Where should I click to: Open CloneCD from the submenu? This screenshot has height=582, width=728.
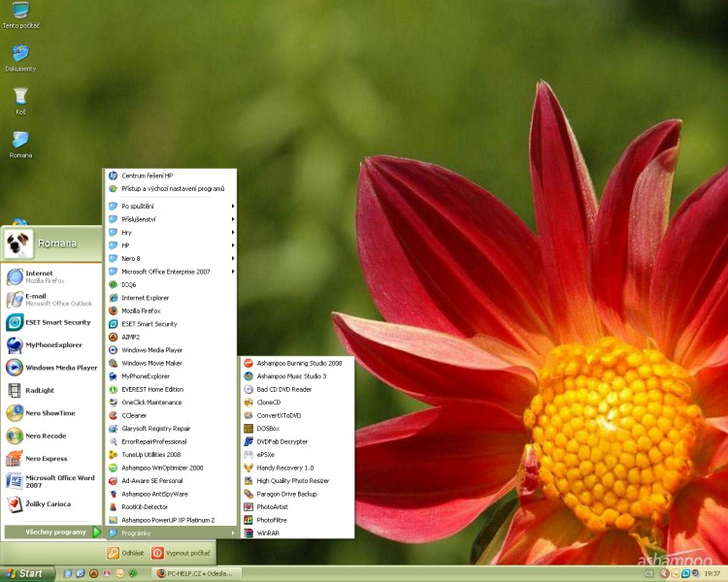[x=269, y=402]
